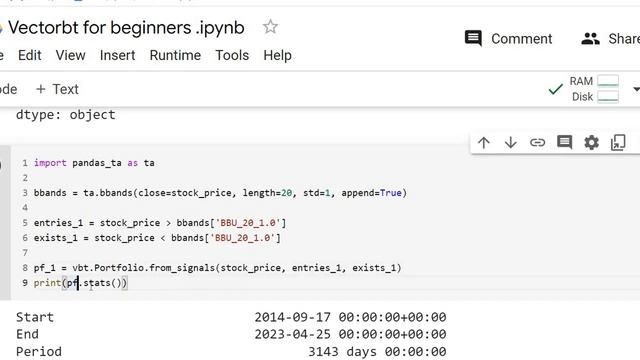This screenshot has width=640, height=360.
Task: Open the Tools menu
Action: pos(232,55)
